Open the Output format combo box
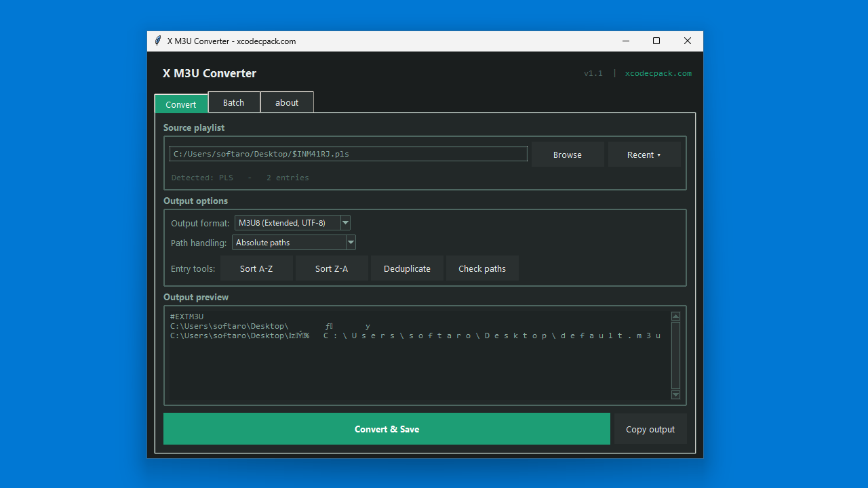This screenshot has height=488, width=868. pos(292,222)
